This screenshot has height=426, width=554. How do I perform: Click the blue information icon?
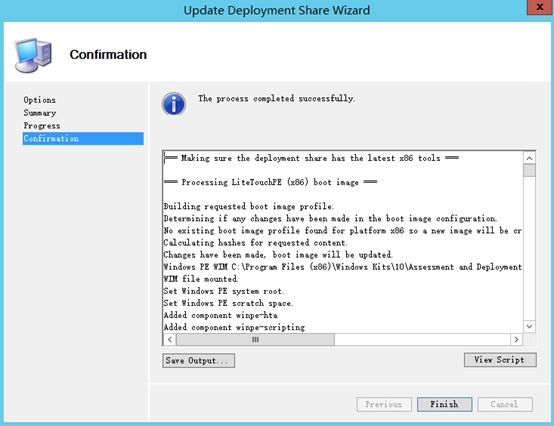coord(173,104)
